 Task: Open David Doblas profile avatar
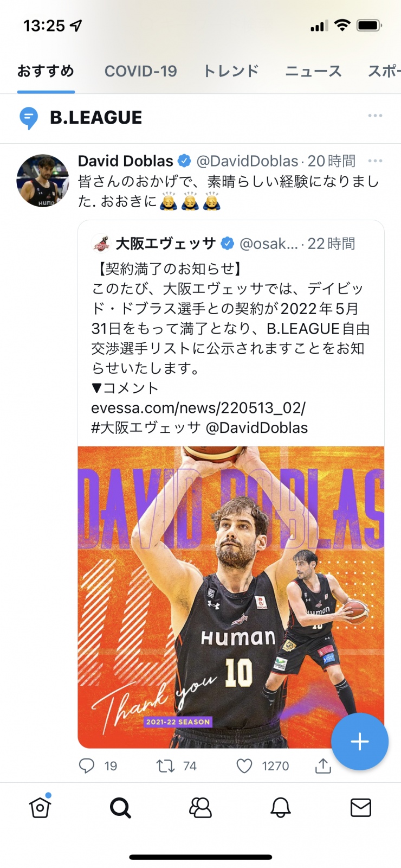tap(43, 181)
